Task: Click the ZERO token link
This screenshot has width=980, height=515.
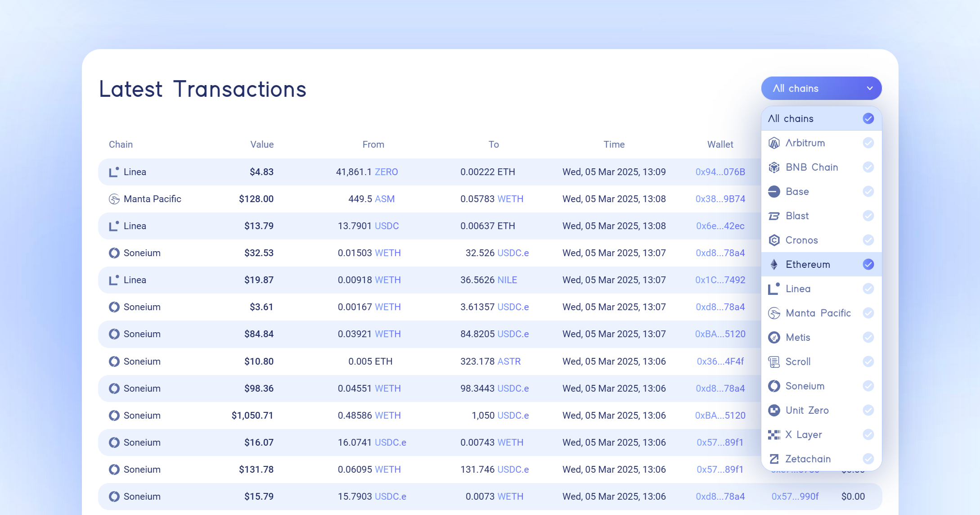Action: 386,172
